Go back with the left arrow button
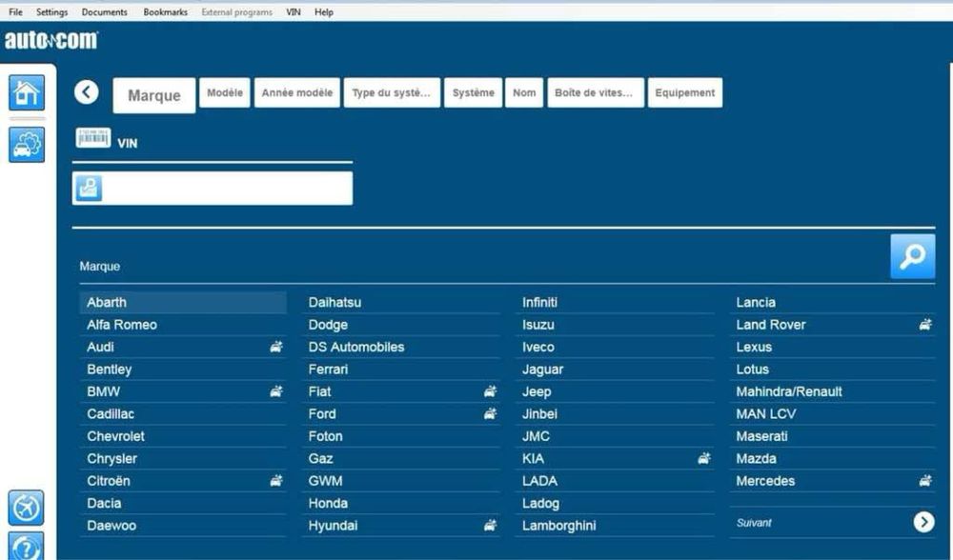 (x=87, y=92)
